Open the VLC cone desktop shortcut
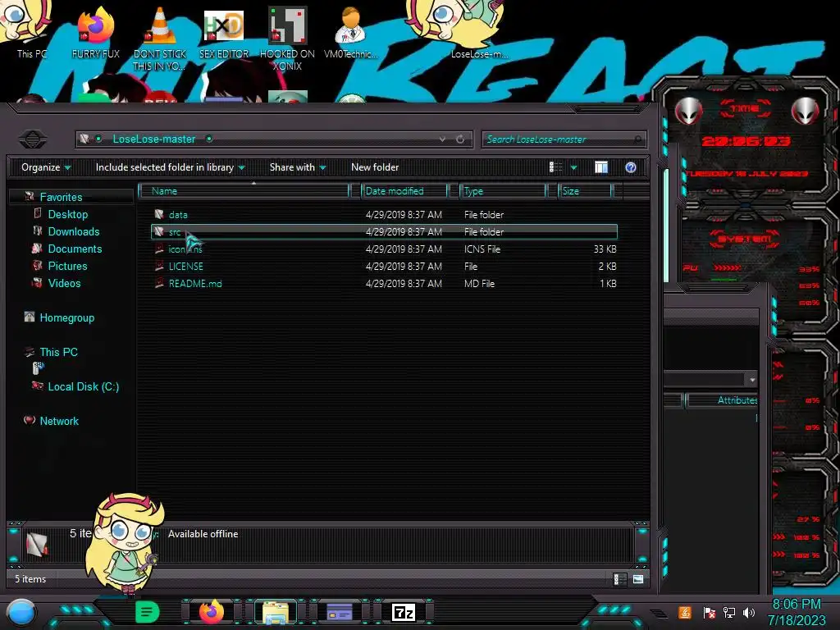This screenshot has width=840, height=630. [x=159, y=39]
